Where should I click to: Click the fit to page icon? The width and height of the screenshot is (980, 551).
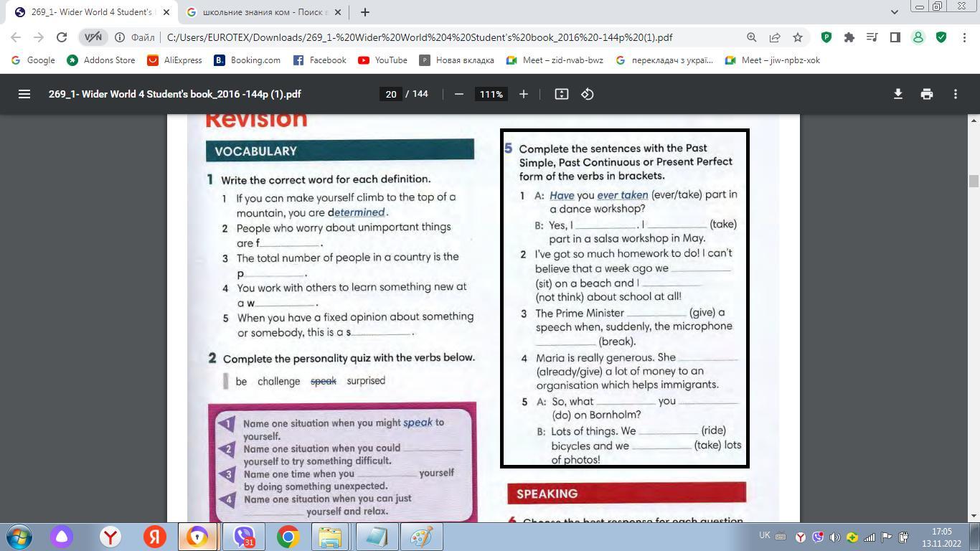coord(562,94)
